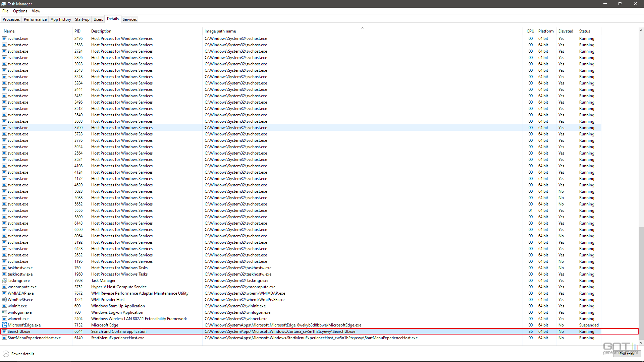Viewport: 644px width, 362px height.
Task: Select the Details tab
Action: point(113,19)
